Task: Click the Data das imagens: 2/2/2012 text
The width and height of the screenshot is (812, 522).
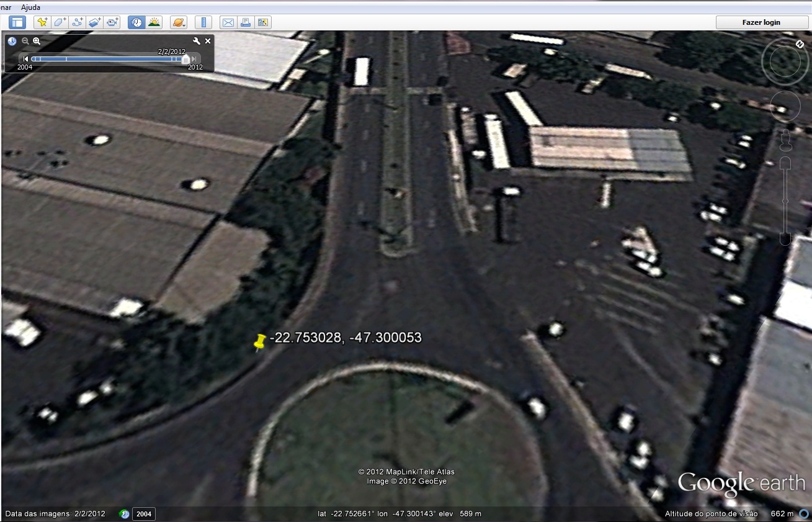Action: (x=55, y=514)
